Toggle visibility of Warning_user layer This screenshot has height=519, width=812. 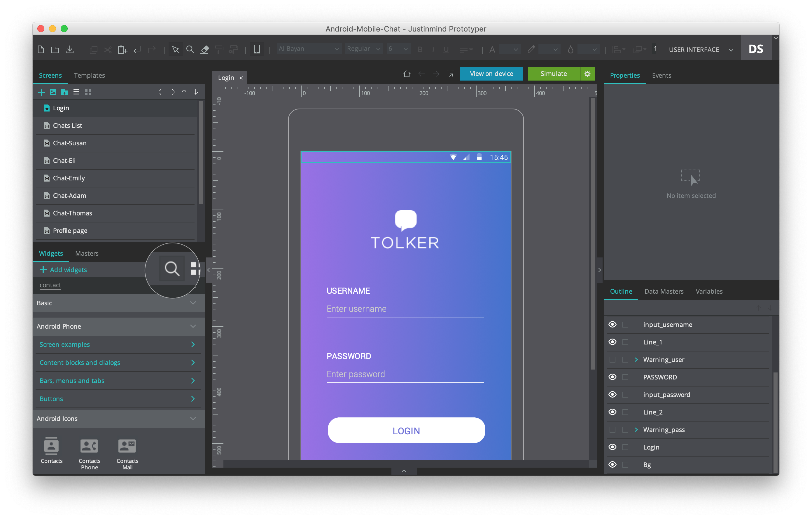pos(612,359)
